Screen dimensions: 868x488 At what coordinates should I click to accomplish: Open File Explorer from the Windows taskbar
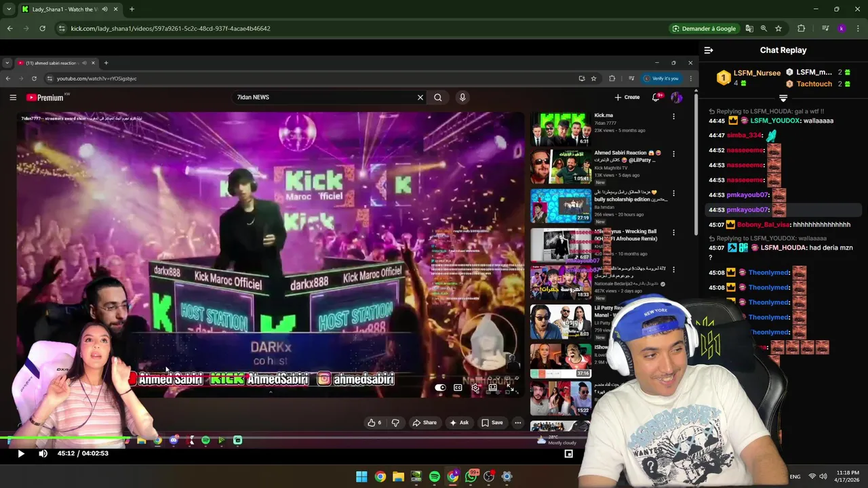[398, 476]
